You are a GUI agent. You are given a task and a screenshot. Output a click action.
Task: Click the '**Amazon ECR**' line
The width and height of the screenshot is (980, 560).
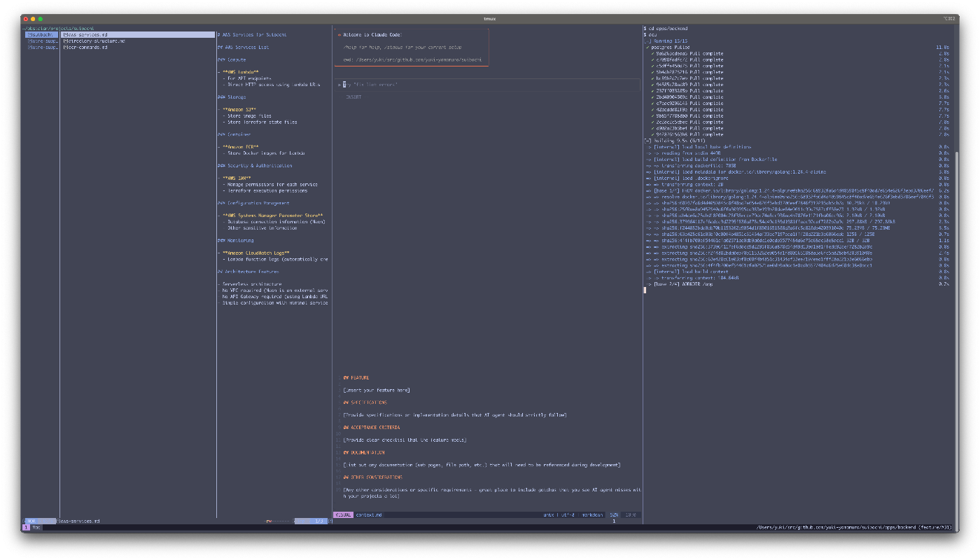pos(238,147)
